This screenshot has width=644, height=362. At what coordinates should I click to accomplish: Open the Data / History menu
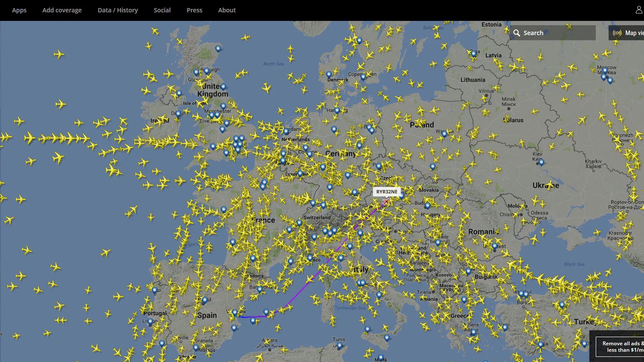[x=118, y=10]
